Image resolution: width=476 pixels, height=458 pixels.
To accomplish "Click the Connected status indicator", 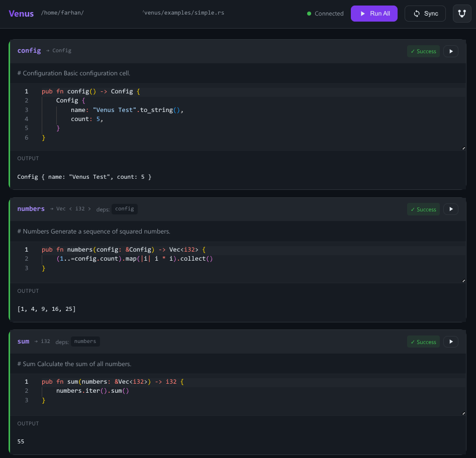I will tap(325, 14).
